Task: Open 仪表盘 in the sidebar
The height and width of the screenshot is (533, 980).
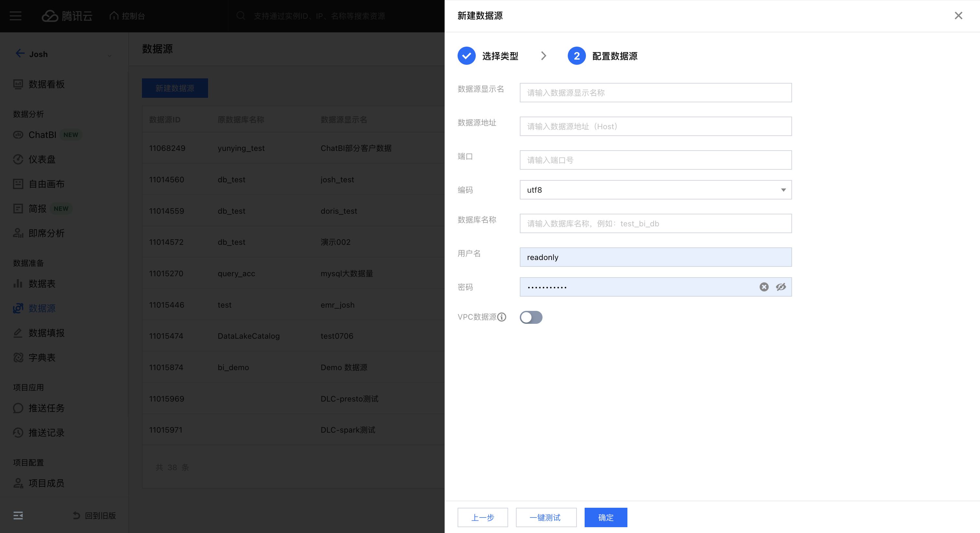Action: coord(42,159)
